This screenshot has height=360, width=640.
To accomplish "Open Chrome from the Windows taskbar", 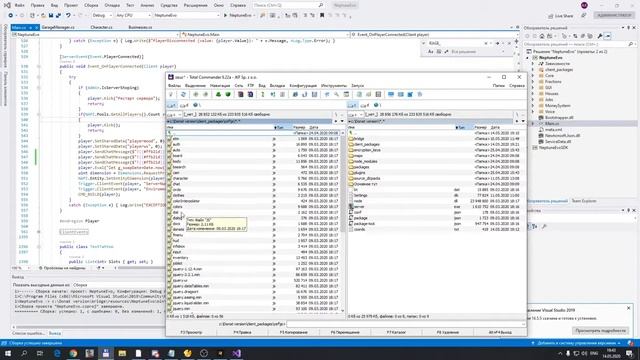I will (x=73, y=353).
